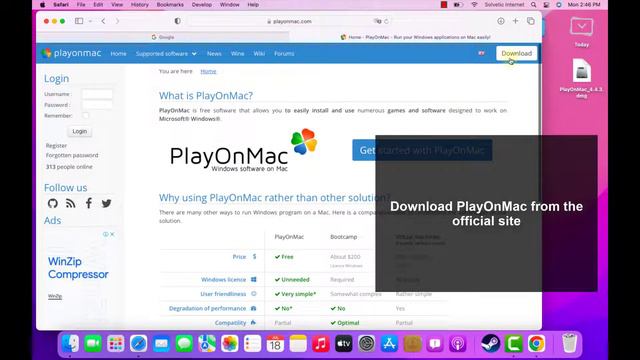
Task: Click the Safari back arrow
Action: (103, 21)
